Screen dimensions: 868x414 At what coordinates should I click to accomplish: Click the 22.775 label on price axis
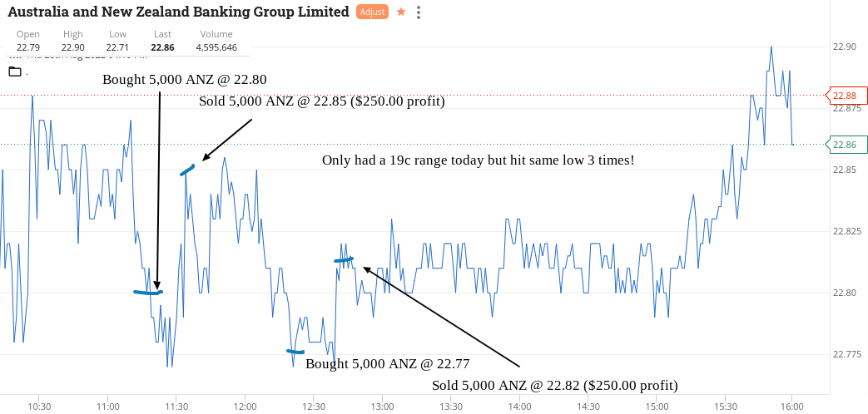tap(846, 354)
